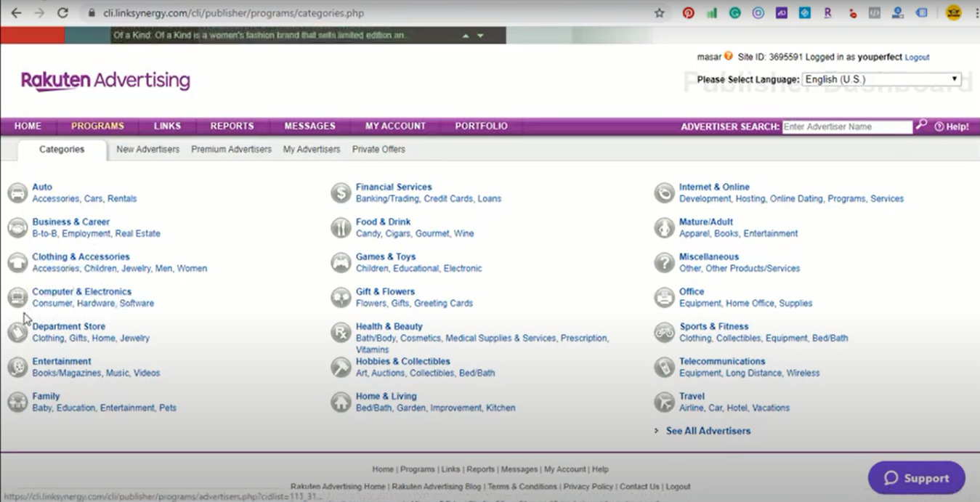Click the Gift & Flowers category icon

point(341,298)
